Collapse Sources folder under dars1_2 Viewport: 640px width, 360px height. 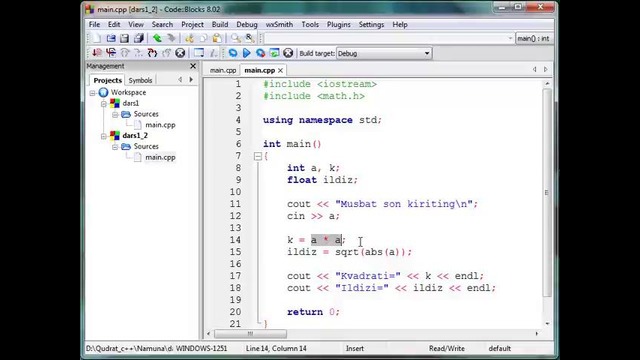point(115,147)
